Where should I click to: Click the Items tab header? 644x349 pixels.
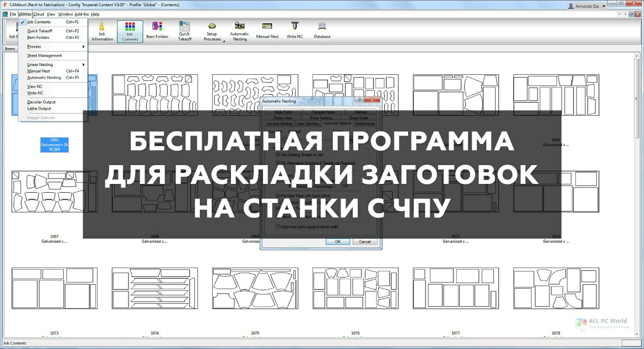point(10,49)
